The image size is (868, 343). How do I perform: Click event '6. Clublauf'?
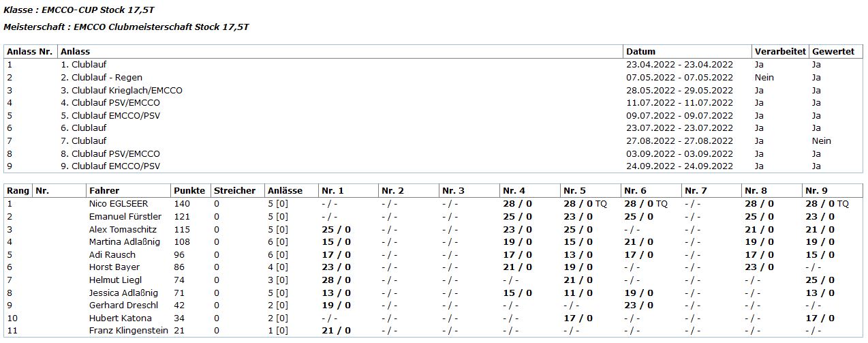(x=84, y=128)
